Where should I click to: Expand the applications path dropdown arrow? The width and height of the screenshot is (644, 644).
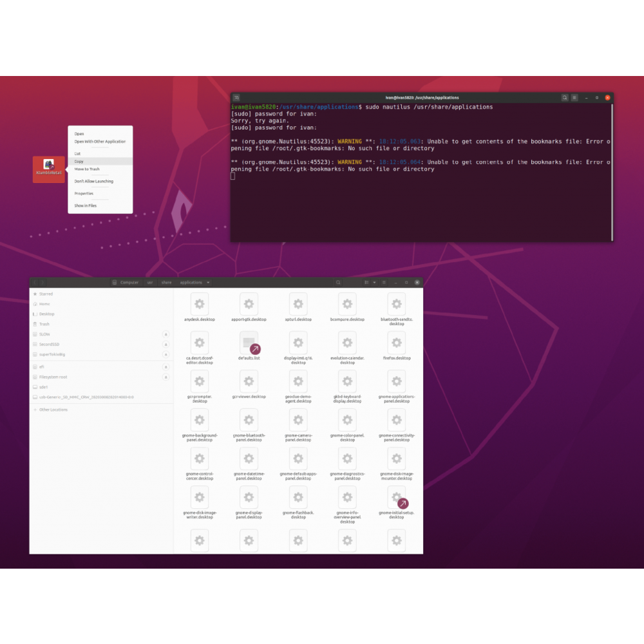pyautogui.click(x=208, y=283)
